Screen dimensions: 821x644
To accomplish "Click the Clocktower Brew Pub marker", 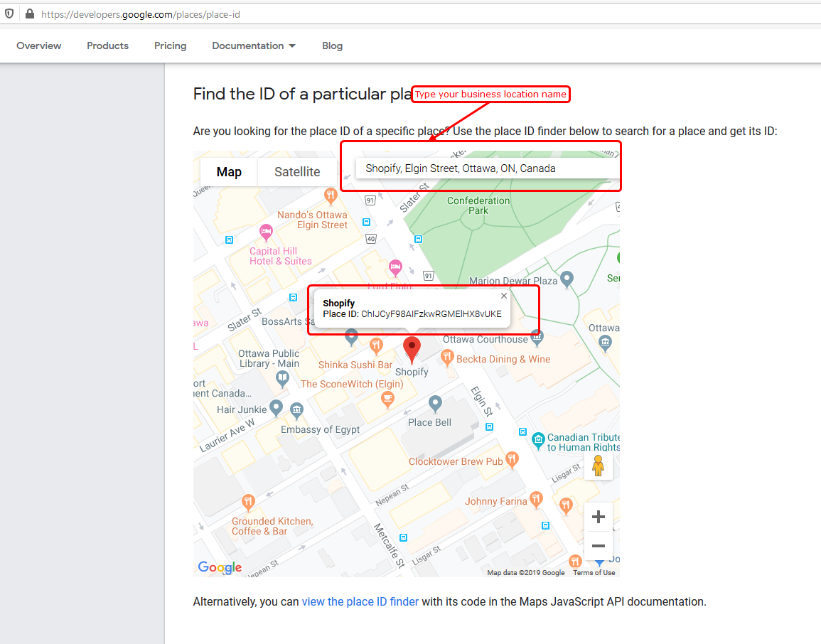I will click(512, 459).
